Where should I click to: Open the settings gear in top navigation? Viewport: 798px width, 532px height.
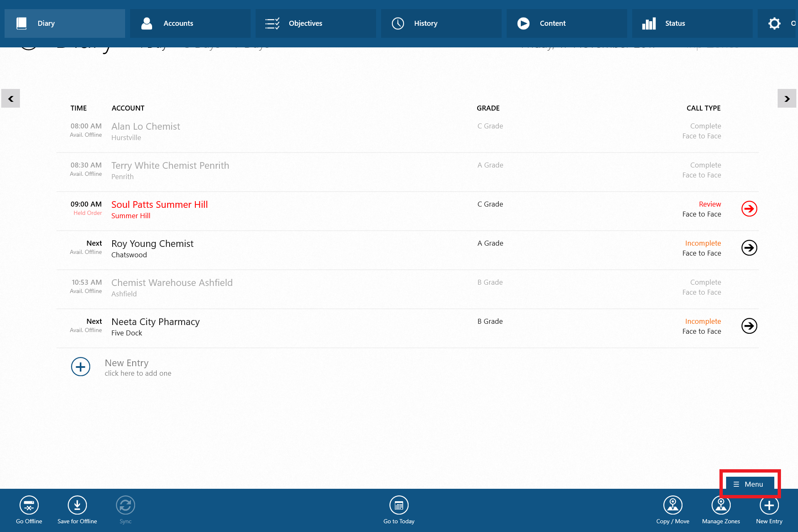point(774,23)
